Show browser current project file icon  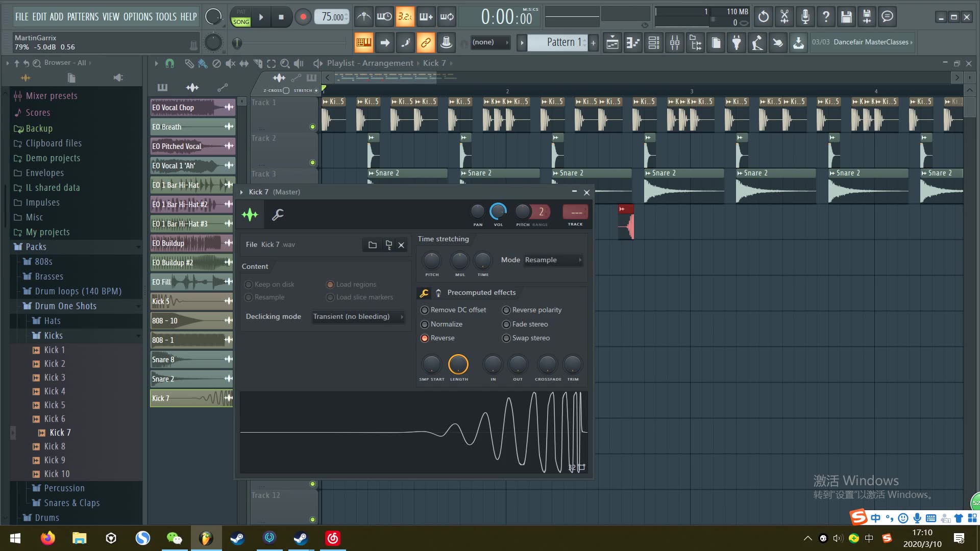(71, 78)
